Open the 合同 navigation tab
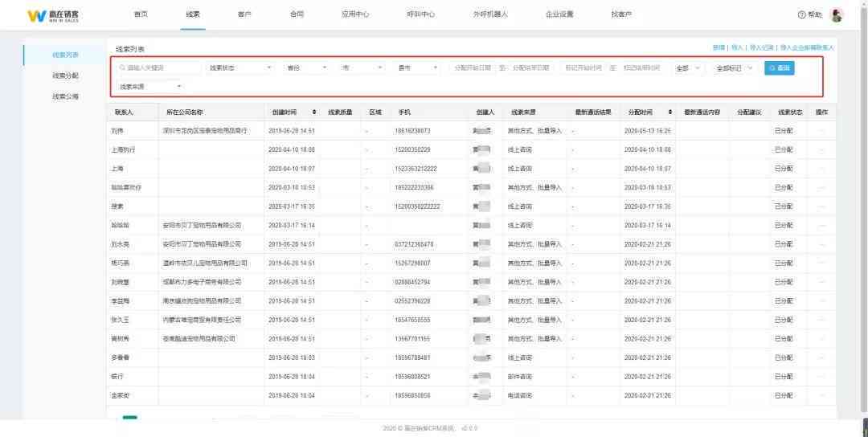 (296, 14)
